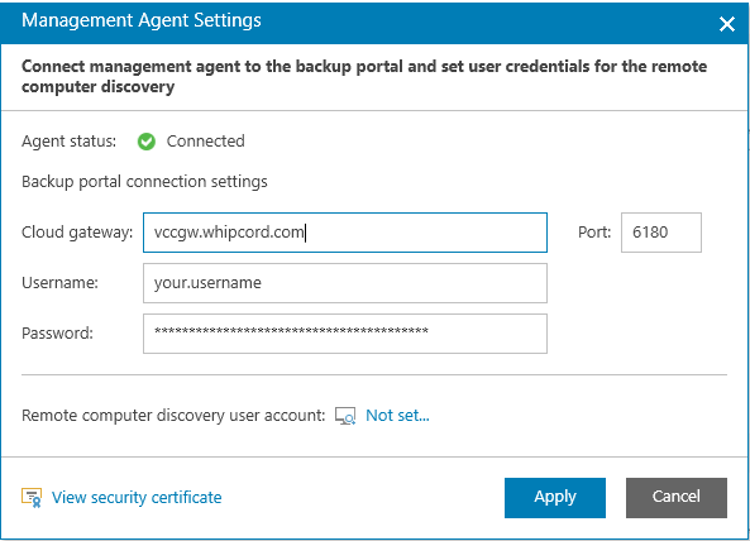750x541 pixels.
Task: Click the Username label
Action: (x=60, y=283)
